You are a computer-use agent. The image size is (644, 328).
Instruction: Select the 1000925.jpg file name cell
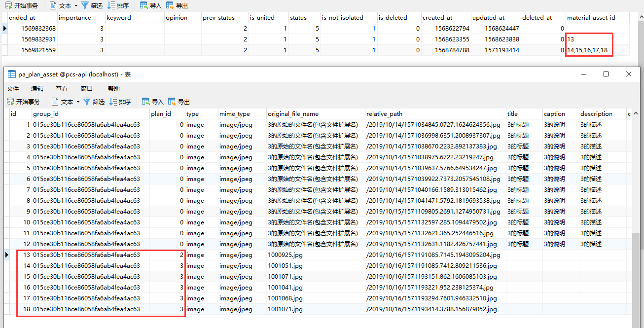click(x=285, y=255)
